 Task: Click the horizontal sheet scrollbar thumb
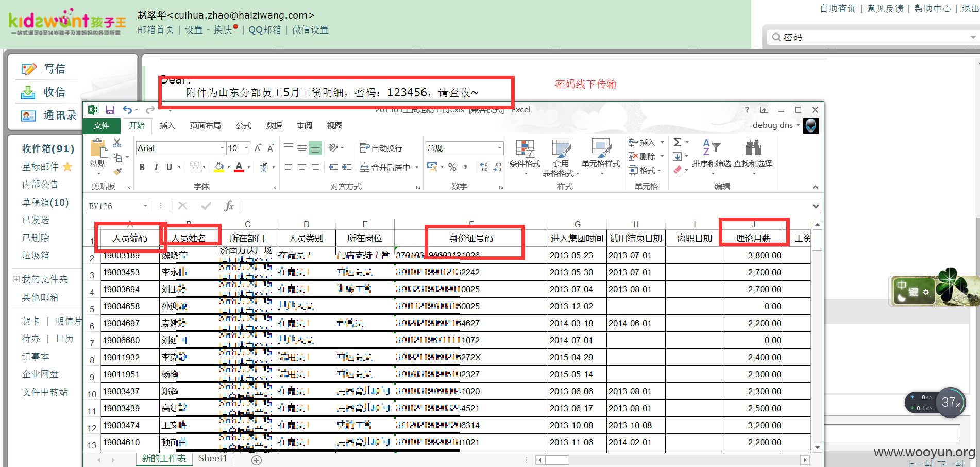click(x=557, y=460)
